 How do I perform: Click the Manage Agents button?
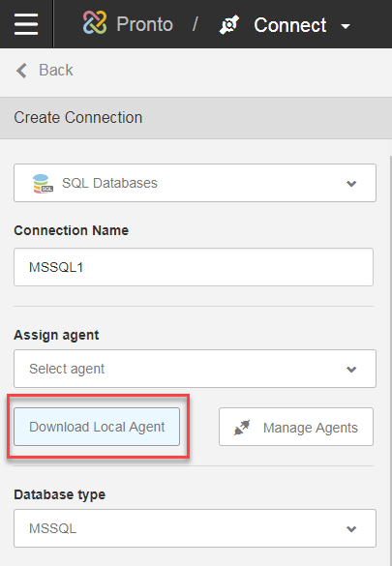[296, 427]
